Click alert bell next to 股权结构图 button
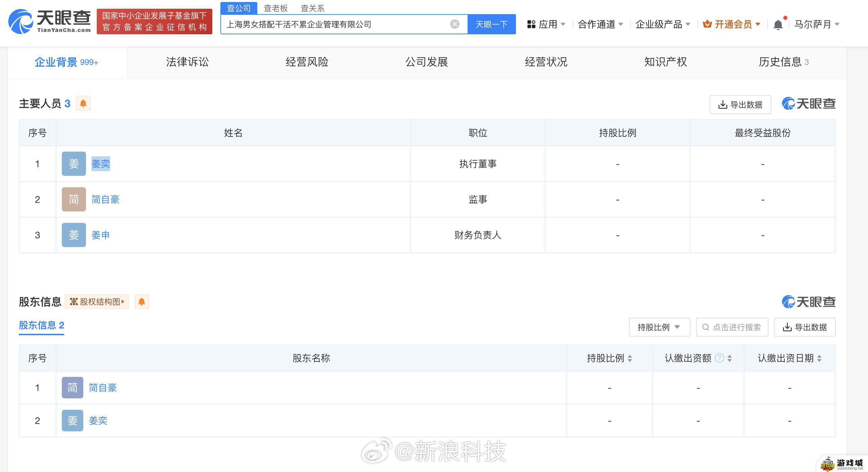This screenshot has height=472, width=868. tap(142, 302)
